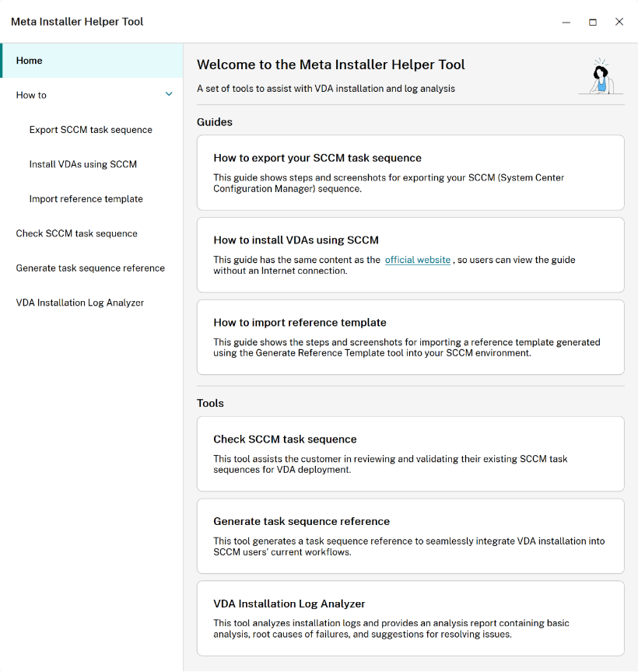Open "Generate task sequence reference" sidebar item
This screenshot has width=638, height=672.
(x=90, y=268)
